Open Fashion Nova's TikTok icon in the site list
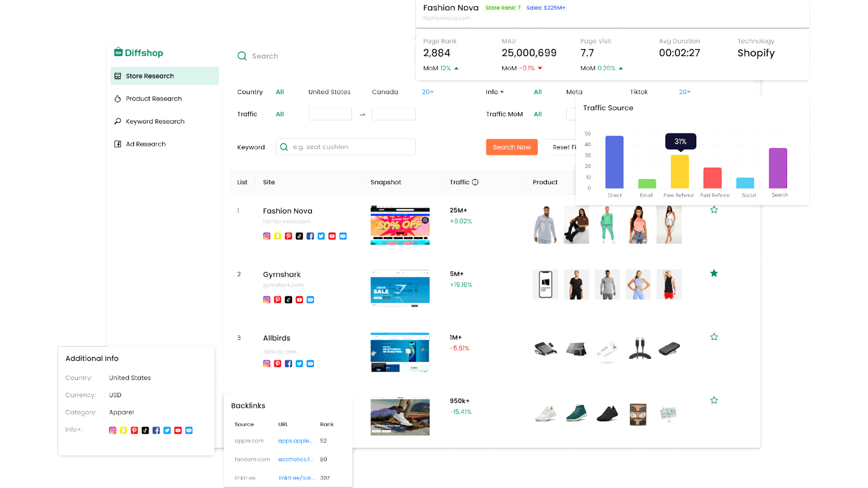Viewport: 868px width, 488px height. coord(299,236)
